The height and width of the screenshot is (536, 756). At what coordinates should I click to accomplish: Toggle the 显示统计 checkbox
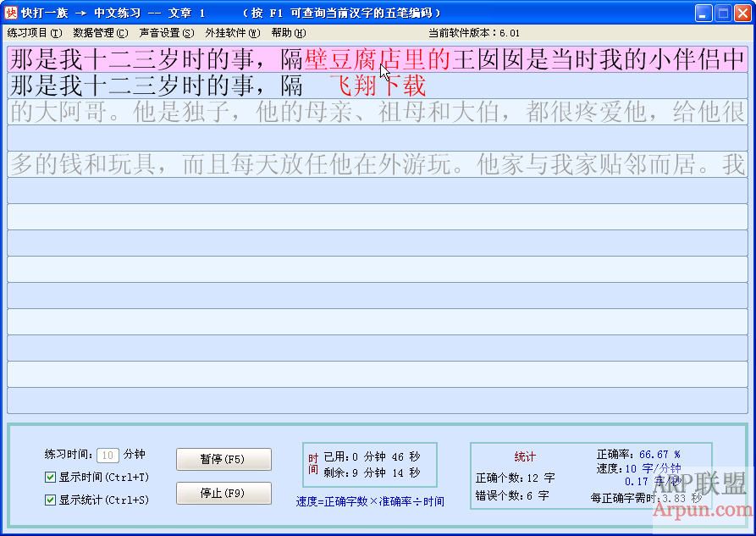click(51, 500)
